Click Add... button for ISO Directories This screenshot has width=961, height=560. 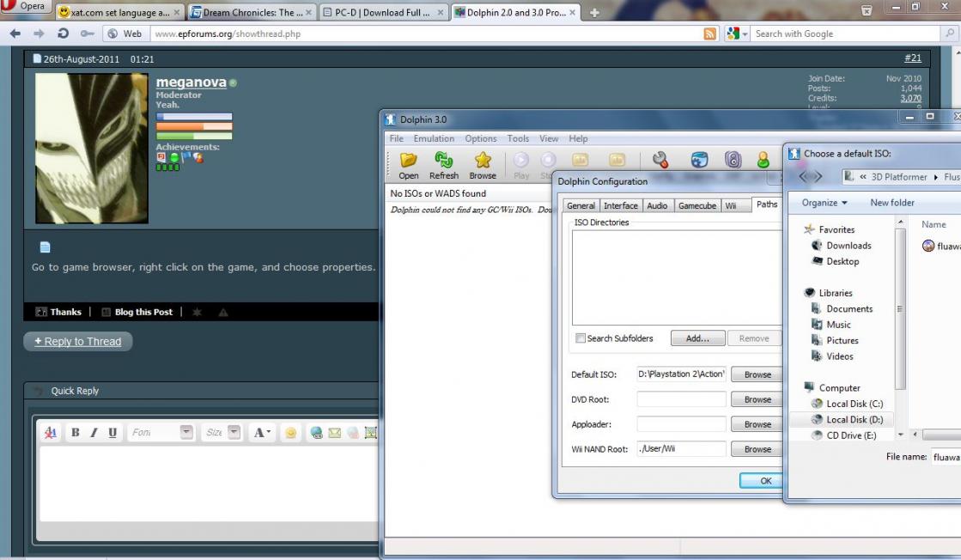click(697, 338)
